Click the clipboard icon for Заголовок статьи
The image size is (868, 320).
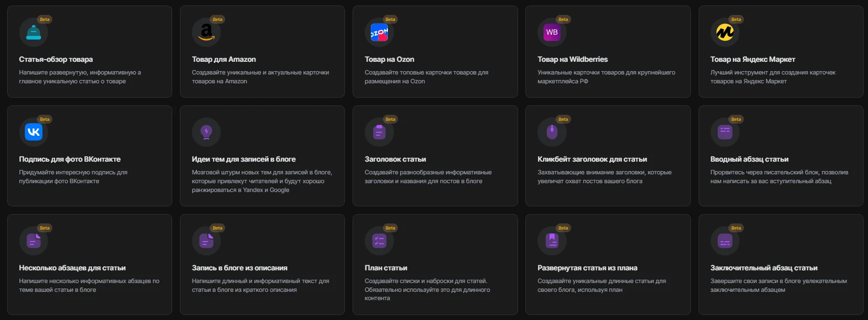(379, 132)
